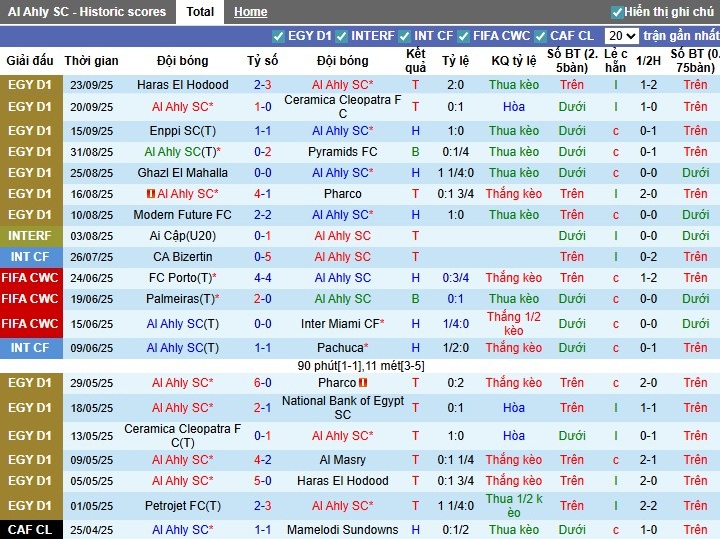This screenshot has height=539, width=720.
Task: Click red card icon beside Al Ahly 16/08/25
Action: pos(150,194)
